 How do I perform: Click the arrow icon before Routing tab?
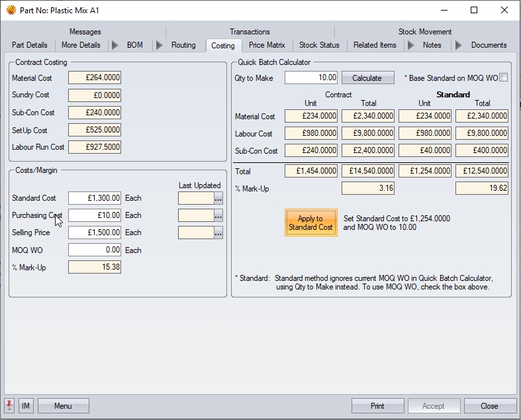159,45
